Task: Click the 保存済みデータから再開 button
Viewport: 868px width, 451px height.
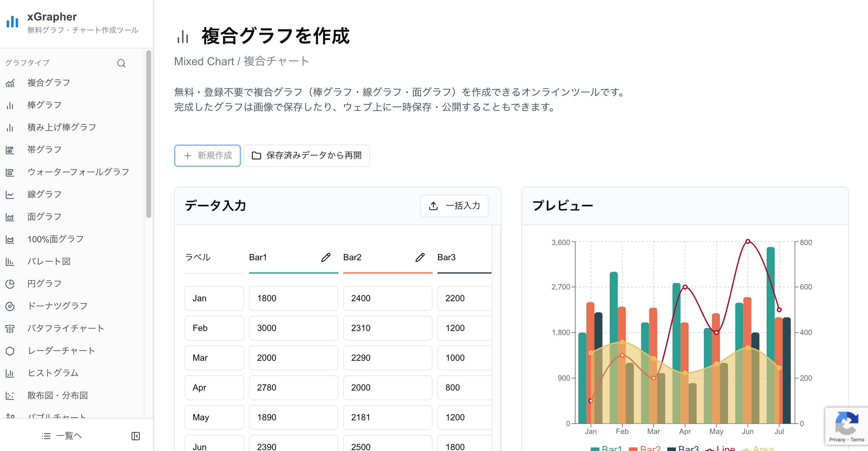Action: [306, 155]
